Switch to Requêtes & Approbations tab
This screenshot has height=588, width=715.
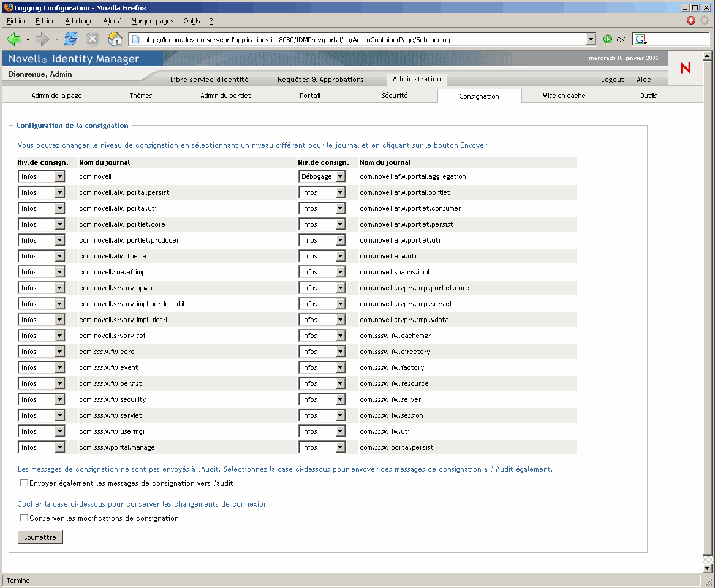click(320, 79)
